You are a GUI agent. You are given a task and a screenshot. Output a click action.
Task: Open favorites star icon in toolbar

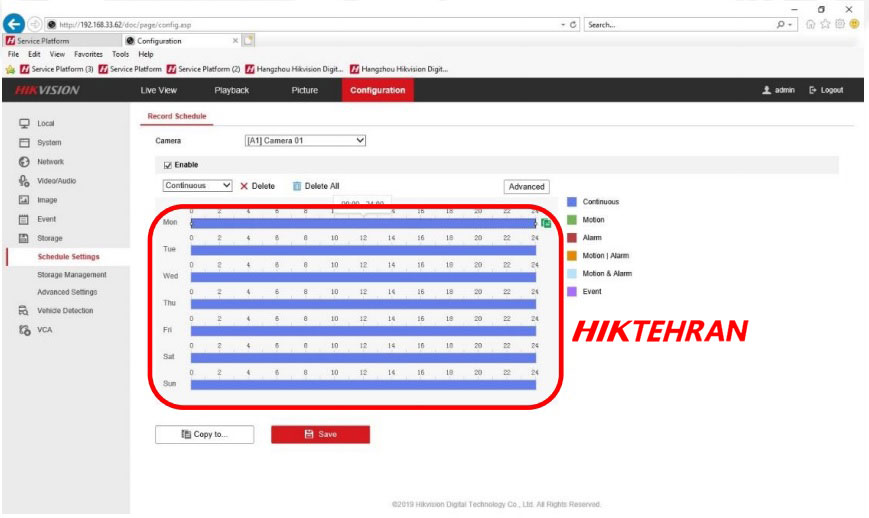tap(825, 24)
